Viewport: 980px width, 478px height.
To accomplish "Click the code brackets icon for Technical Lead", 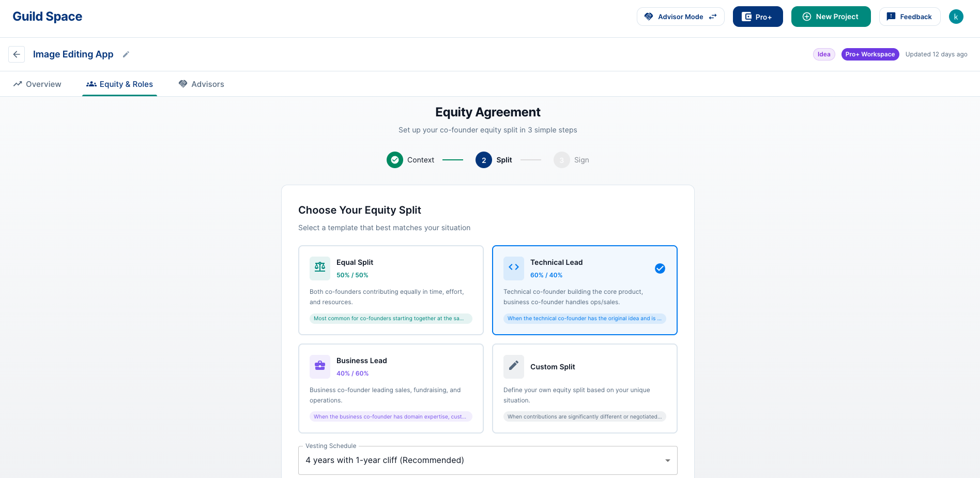I will click(514, 267).
